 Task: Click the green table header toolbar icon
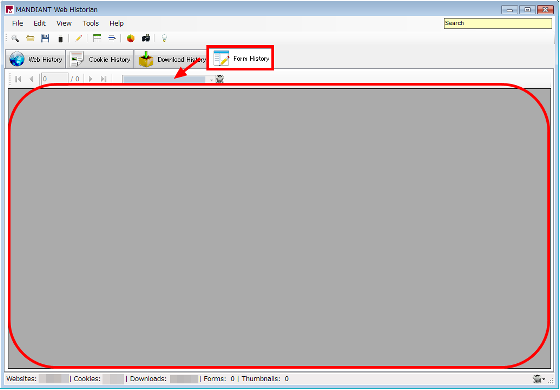tap(97, 38)
